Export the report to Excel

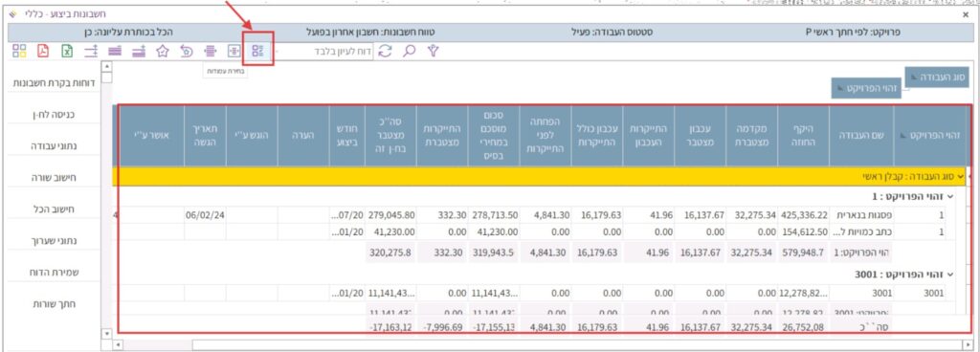66,52
